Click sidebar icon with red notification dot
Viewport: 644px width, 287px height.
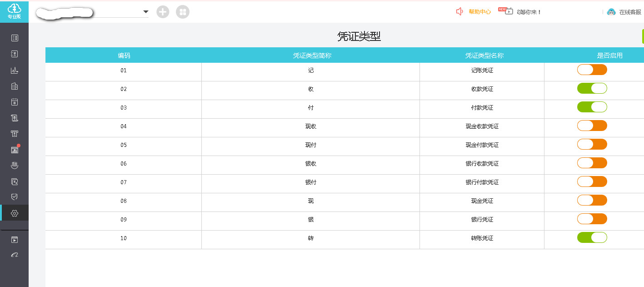(x=15, y=150)
